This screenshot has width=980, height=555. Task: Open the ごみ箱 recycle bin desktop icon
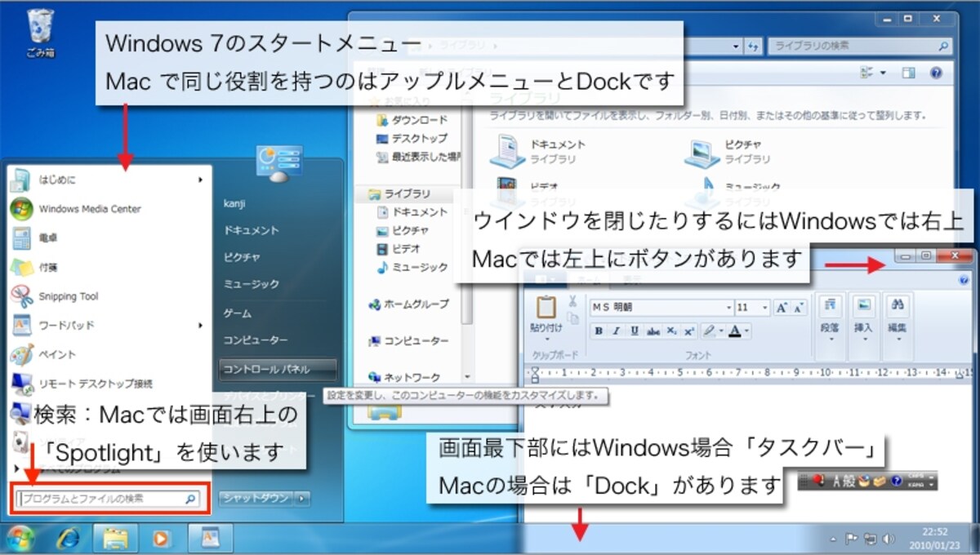coord(40,33)
